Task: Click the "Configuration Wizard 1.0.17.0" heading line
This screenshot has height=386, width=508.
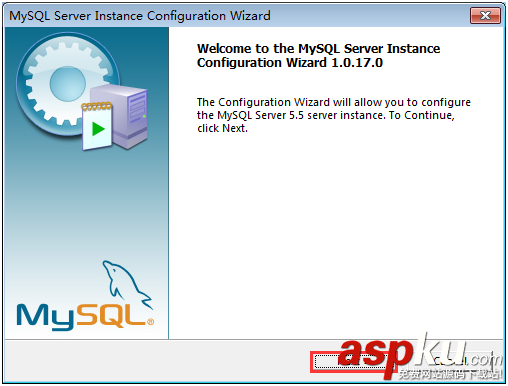Action: click(x=290, y=63)
